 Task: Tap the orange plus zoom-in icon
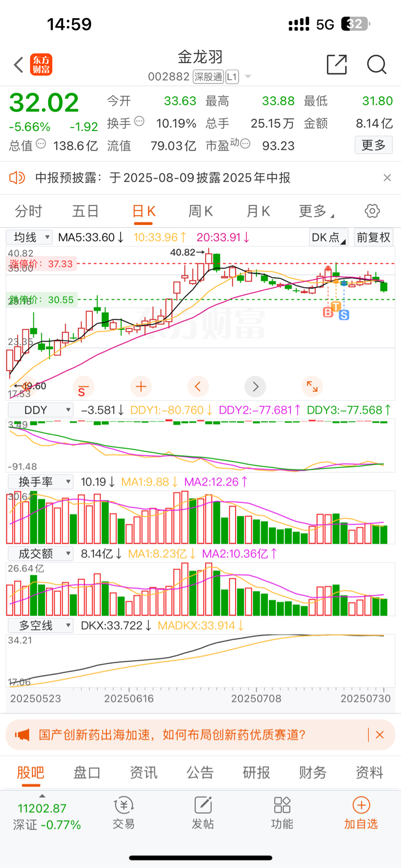click(x=140, y=386)
